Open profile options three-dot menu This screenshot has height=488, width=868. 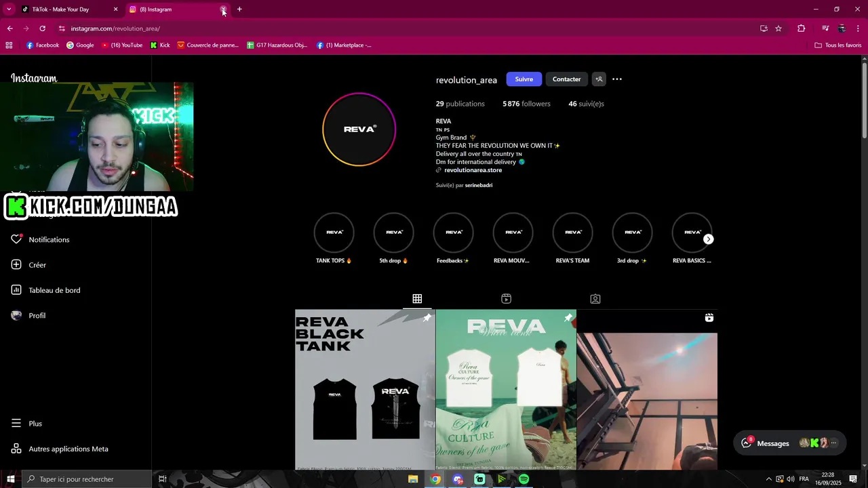click(x=617, y=79)
